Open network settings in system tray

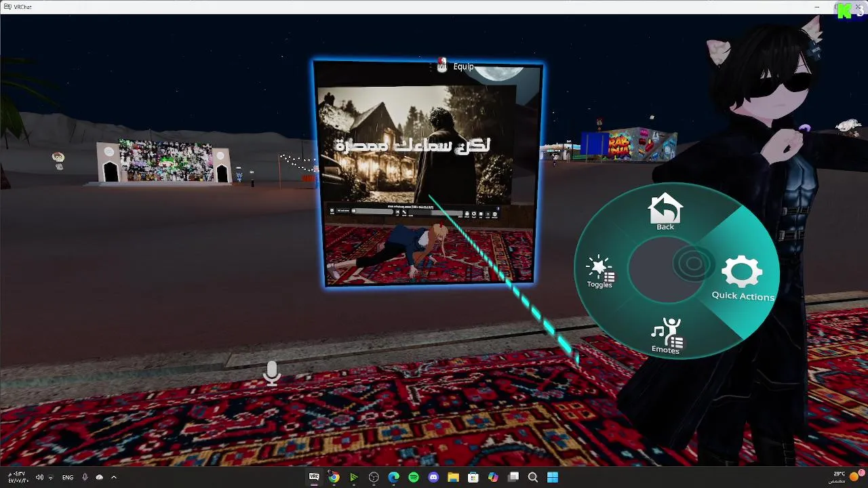coord(51,477)
